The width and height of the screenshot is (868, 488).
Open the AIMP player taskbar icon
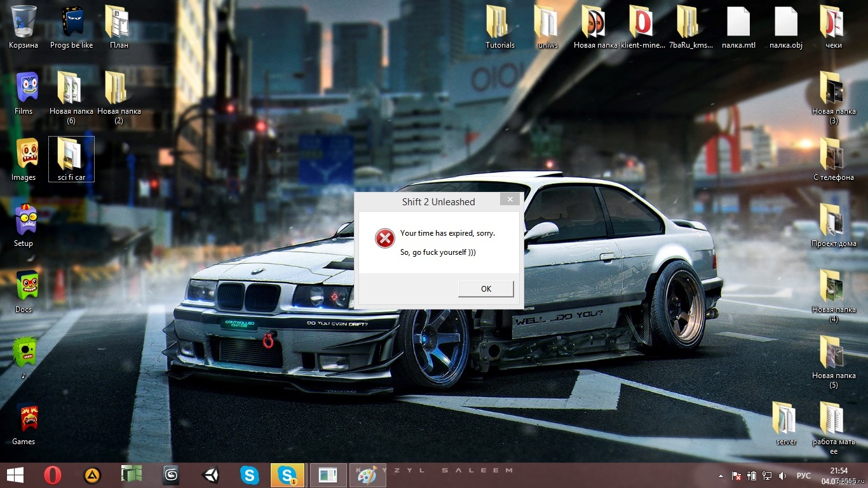pos(92,475)
